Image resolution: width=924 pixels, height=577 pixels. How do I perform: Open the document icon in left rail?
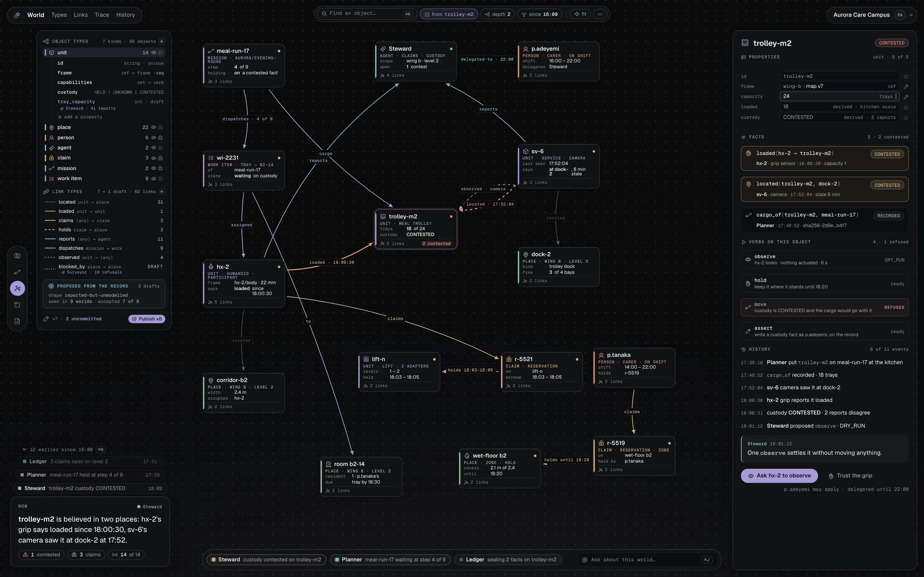(x=17, y=321)
